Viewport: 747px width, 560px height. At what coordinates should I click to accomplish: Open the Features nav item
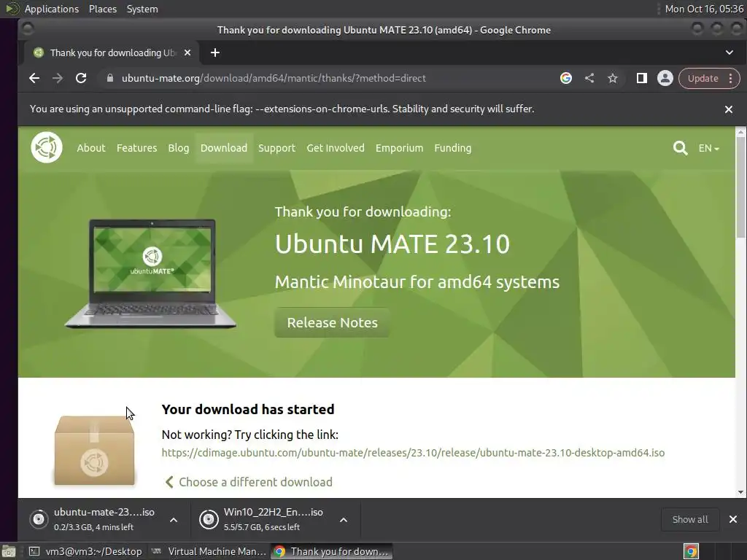click(x=136, y=148)
